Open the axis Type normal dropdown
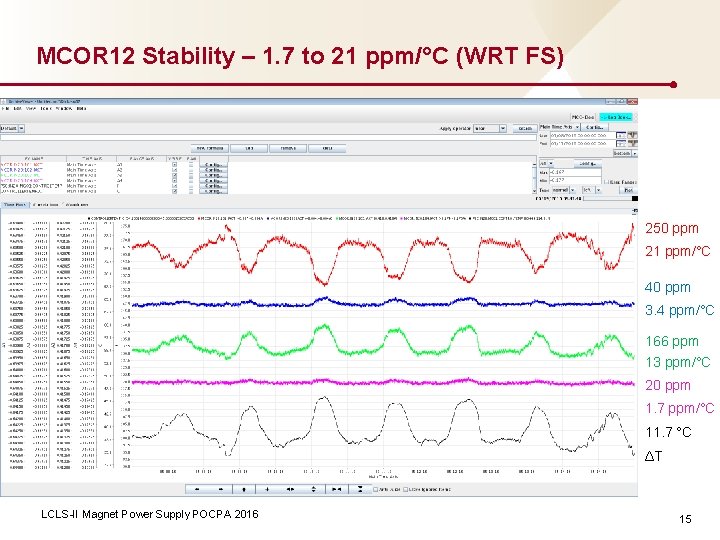720x540 pixels. tap(564, 190)
